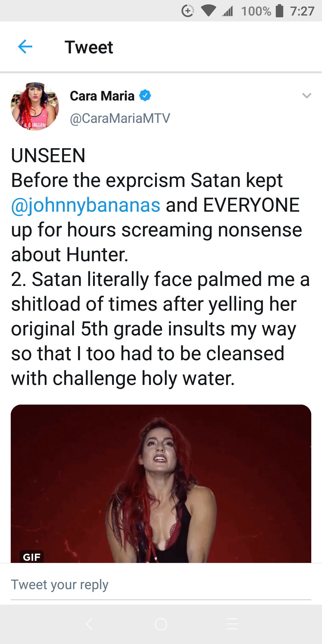The width and height of the screenshot is (322, 644).
Task: Open the @johnnybananas mention link
Action: pos(86,205)
